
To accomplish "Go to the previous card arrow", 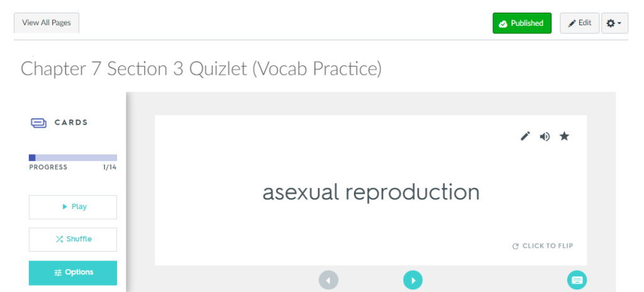I will 328,279.
